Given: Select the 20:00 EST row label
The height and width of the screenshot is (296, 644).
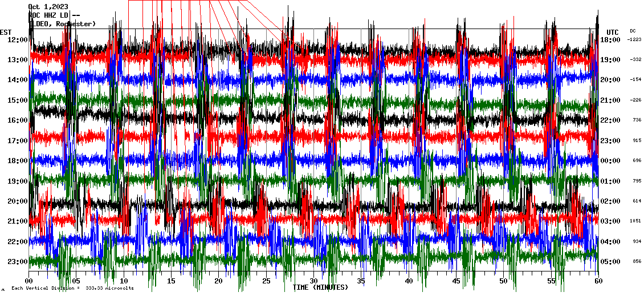Looking at the screenshot, I should pyautogui.click(x=18, y=201).
